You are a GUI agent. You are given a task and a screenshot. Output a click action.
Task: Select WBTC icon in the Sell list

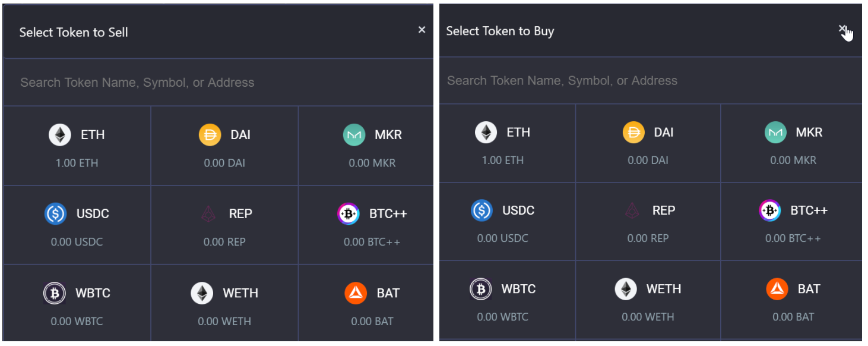point(55,293)
